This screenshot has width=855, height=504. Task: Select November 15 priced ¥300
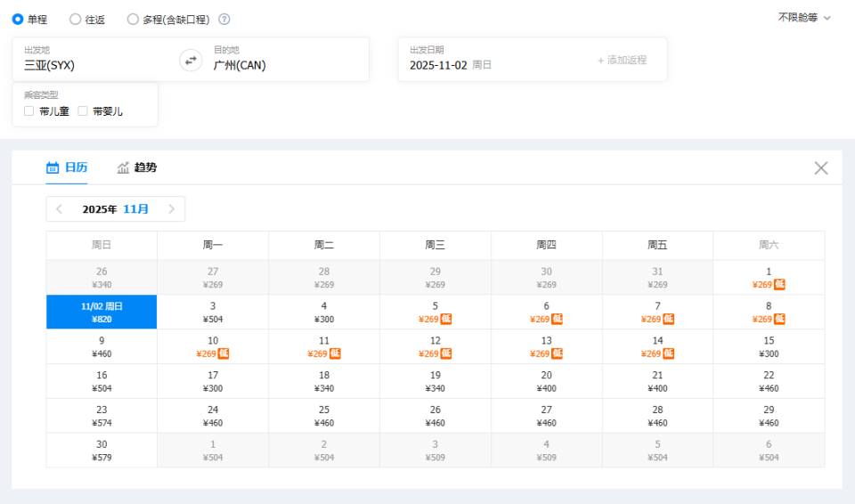tap(769, 347)
